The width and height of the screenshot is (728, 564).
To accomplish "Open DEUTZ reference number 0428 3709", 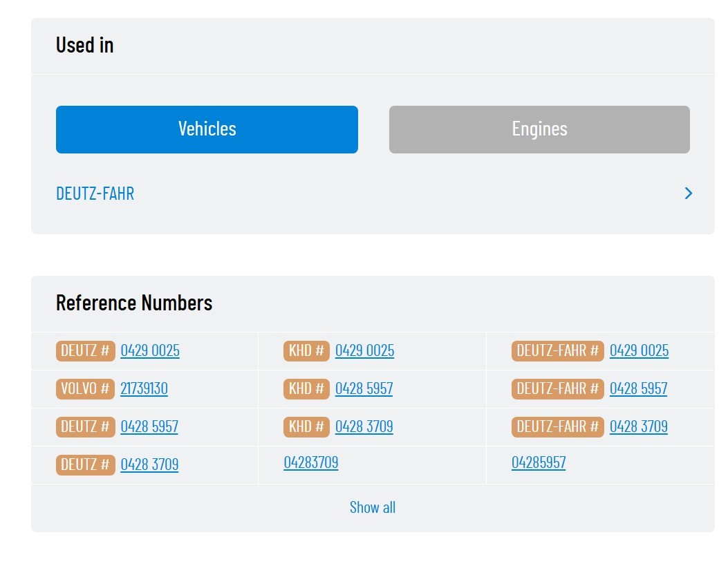I will click(x=149, y=464).
